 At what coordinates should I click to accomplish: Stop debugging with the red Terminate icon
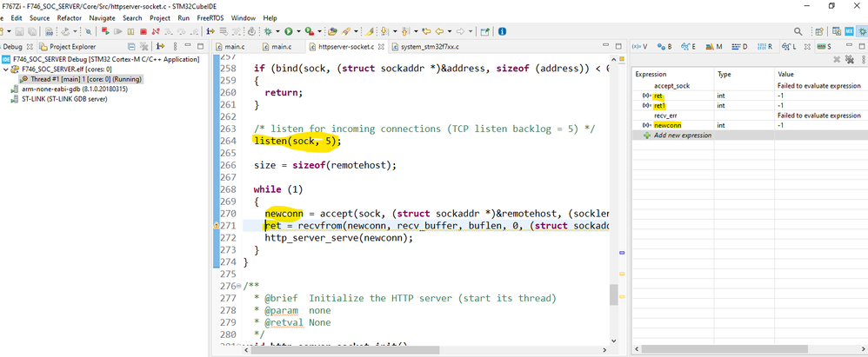pos(144,31)
